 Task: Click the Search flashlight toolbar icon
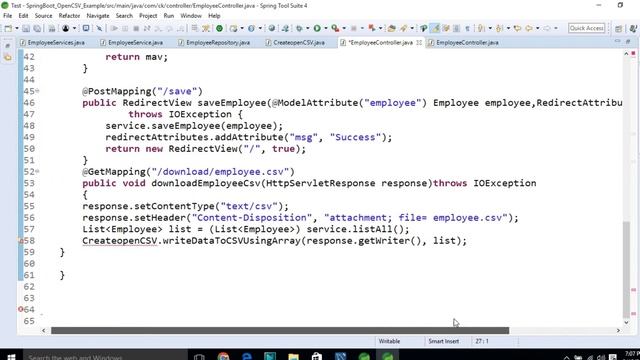click(404, 28)
